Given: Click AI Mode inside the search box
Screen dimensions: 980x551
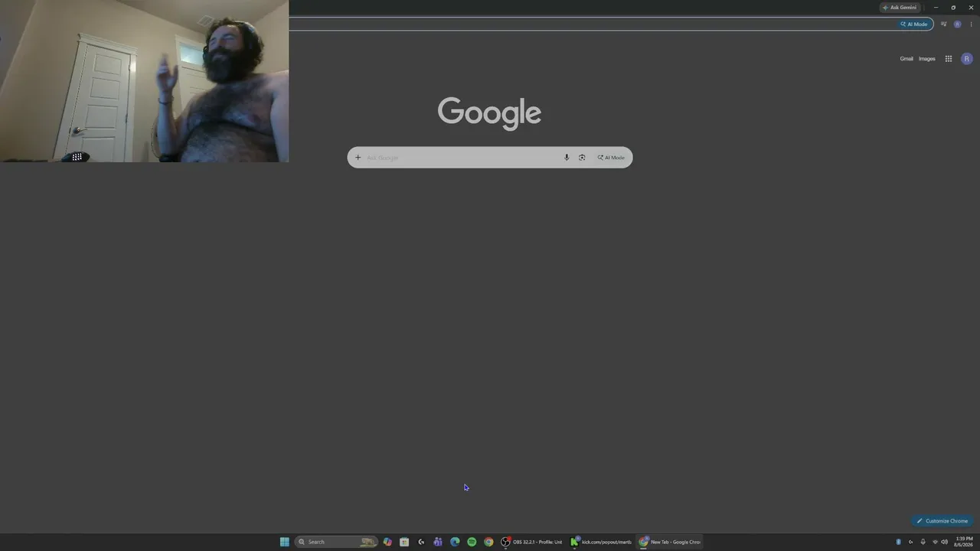Looking at the screenshot, I should click(x=611, y=158).
